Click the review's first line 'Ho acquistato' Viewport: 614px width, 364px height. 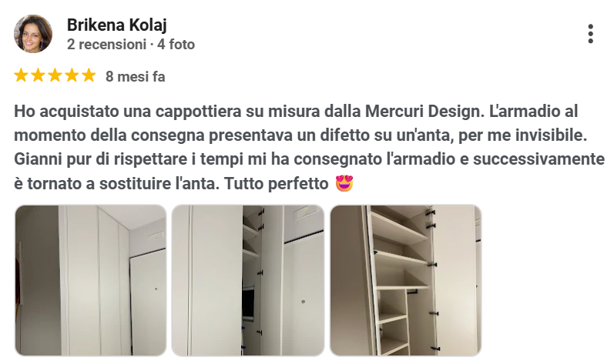tap(66, 112)
